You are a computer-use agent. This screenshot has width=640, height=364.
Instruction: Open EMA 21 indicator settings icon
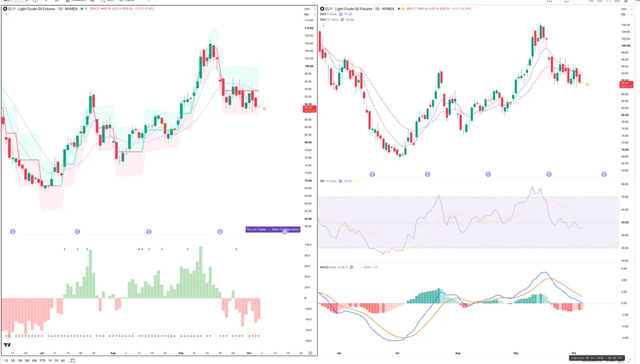coord(342,19)
